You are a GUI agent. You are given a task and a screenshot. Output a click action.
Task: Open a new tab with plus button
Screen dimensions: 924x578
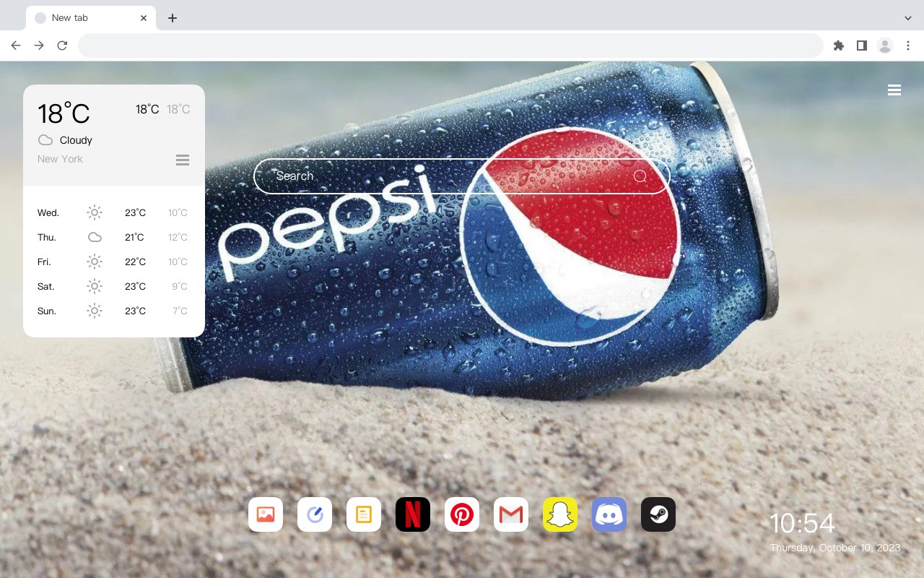(x=172, y=18)
